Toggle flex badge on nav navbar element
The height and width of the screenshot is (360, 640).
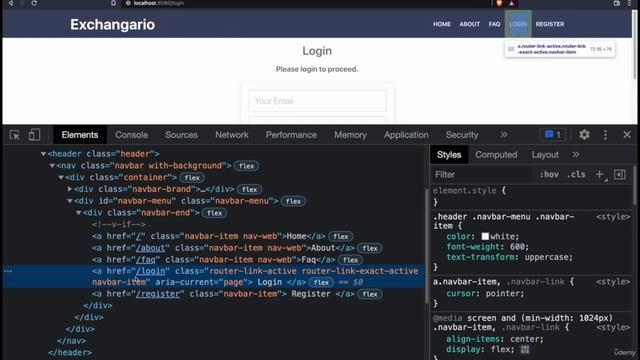click(x=246, y=166)
